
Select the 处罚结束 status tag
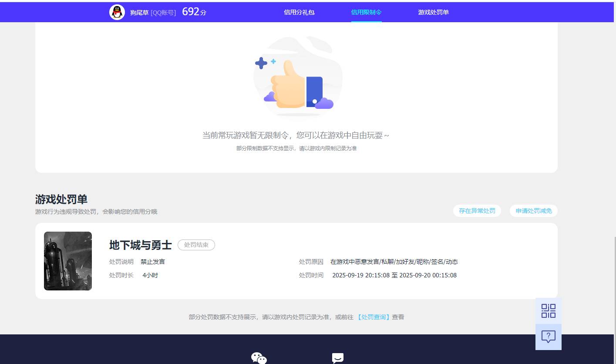pos(196,245)
